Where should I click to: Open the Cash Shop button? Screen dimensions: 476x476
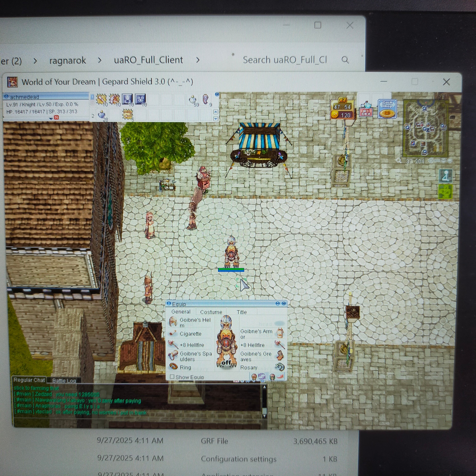click(387, 109)
